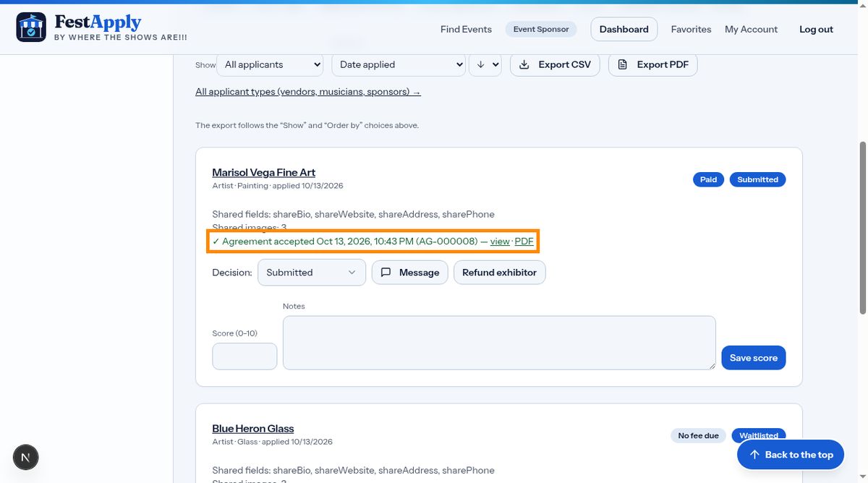View the accepted agreement AG-000008
This screenshot has width=868, height=483.
click(x=500, y=241)
